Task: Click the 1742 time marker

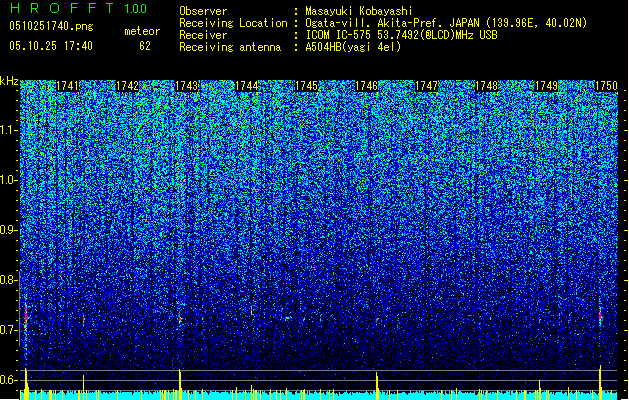Action: tap(127, 86)
